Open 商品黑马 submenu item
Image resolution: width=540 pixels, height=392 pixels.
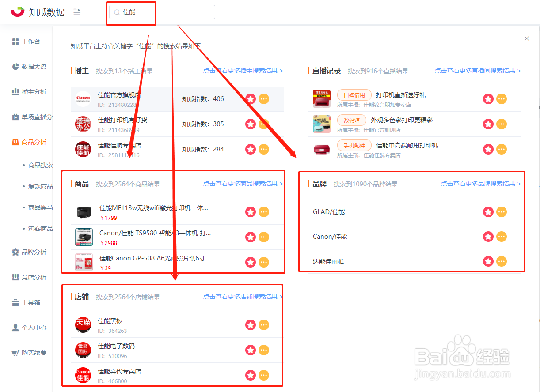pos(40,207)
